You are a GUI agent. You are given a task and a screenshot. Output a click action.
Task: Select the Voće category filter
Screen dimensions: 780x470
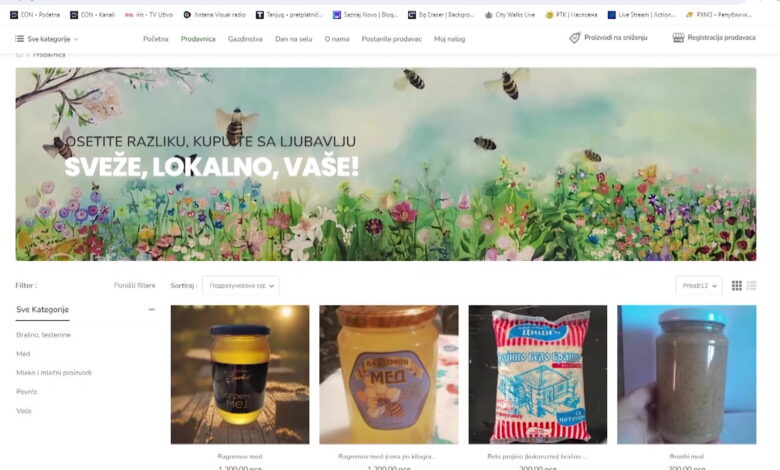pyautogui.click(x=24, y=411)
